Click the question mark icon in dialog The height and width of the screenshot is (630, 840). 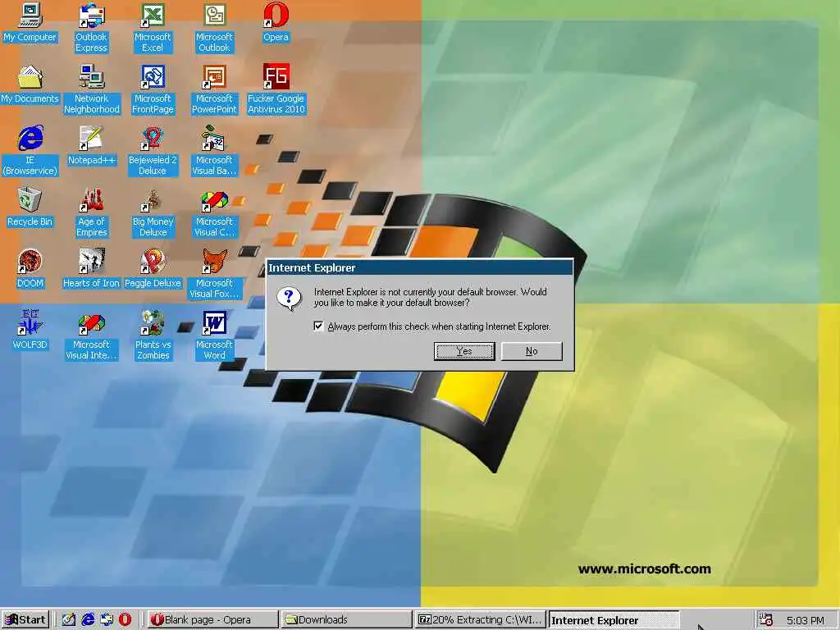(x=290, y=299)
